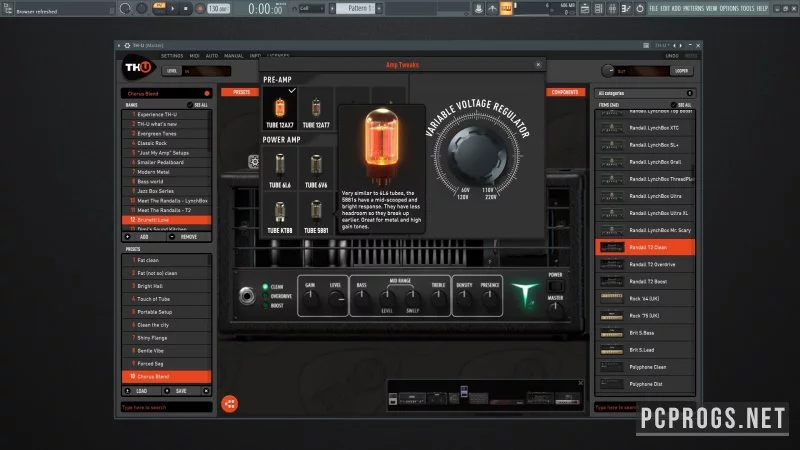Select bank 'Jazz Box Series'
The width and height of the screenshot is (800, 450).
click(165, 191)
